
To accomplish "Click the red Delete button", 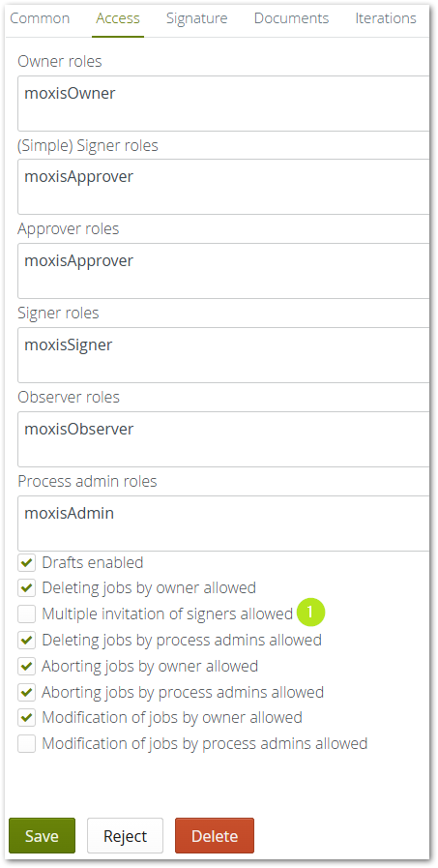I will pos(215,835).
